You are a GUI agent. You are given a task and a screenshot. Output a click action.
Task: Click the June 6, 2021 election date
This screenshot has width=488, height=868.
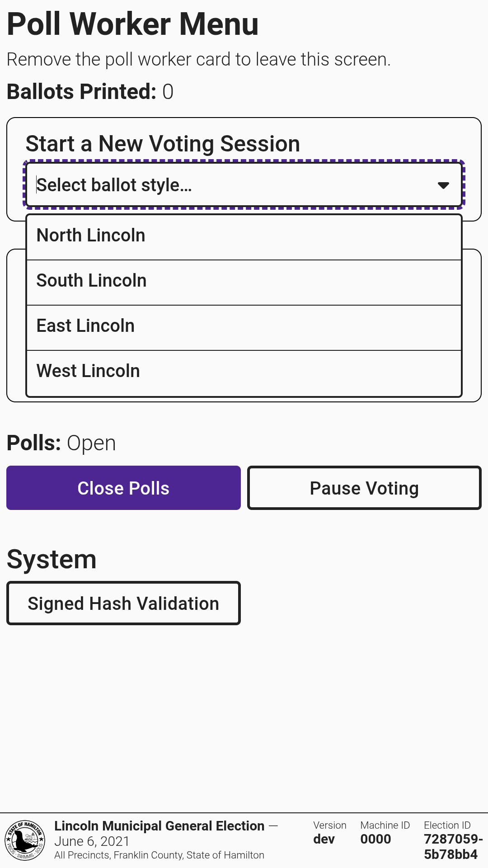click(92, 841)
